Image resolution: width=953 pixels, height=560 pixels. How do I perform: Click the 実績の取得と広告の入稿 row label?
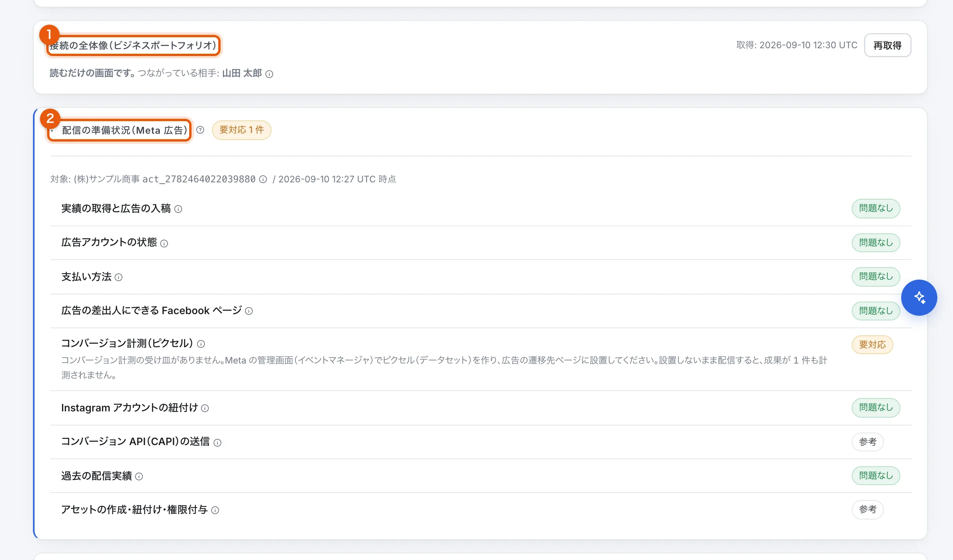[116, 209]
